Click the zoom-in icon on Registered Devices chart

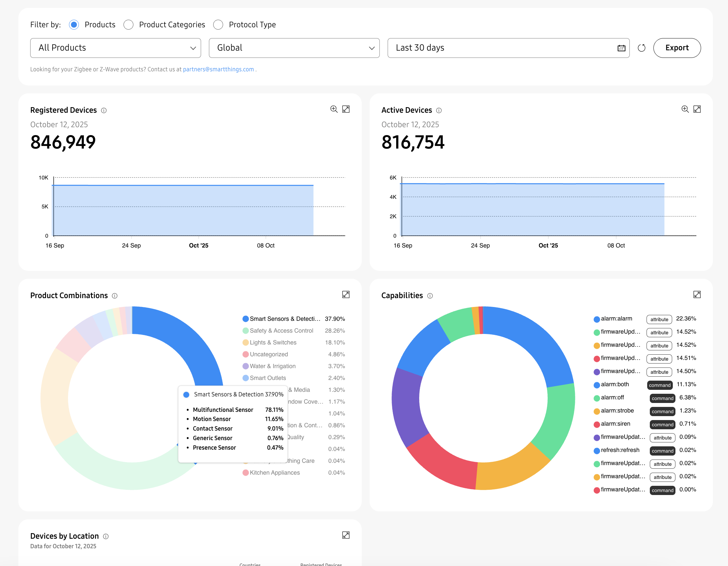click(334, 109)
